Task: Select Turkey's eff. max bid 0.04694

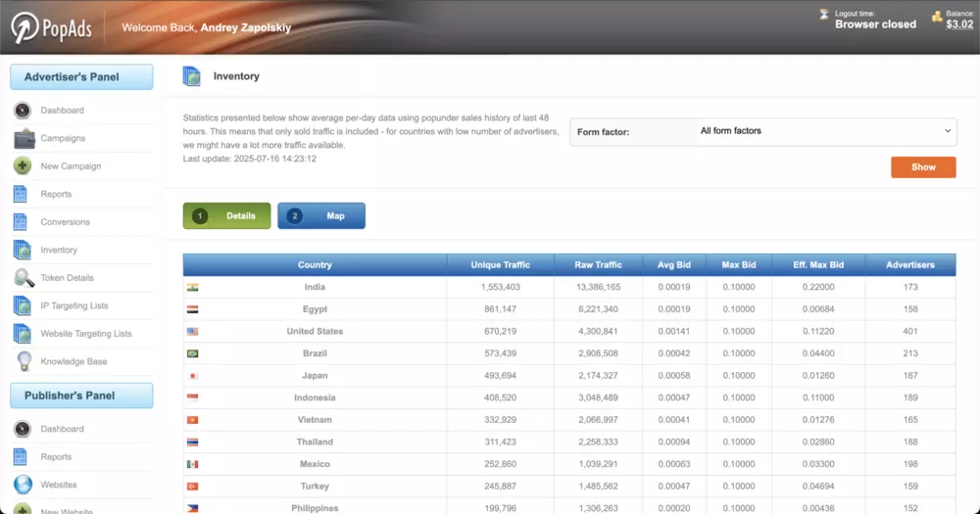Action: [818, 487]
